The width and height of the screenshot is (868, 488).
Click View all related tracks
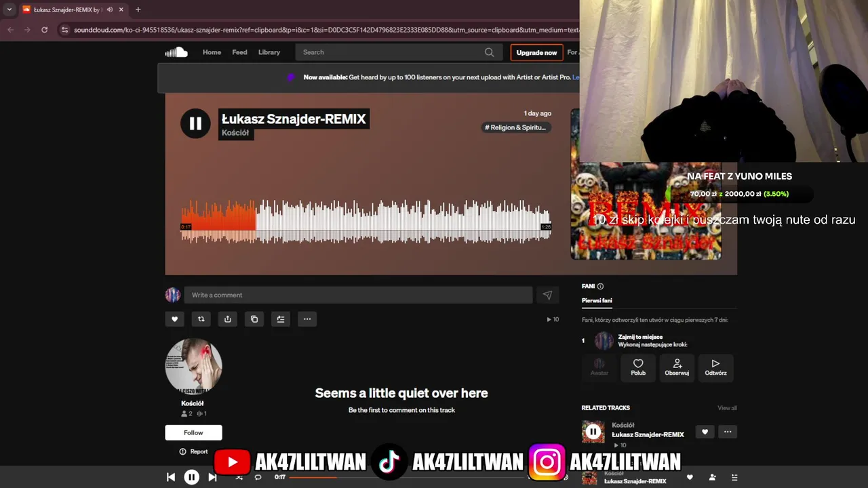click(727, 408)
